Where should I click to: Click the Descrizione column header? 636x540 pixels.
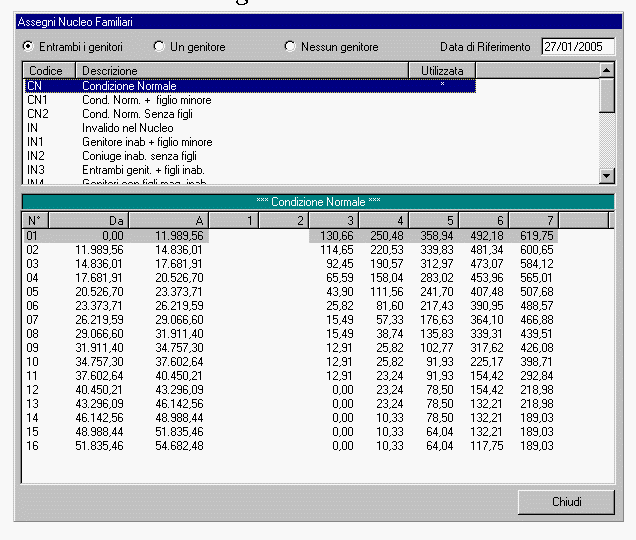(240, 71)
